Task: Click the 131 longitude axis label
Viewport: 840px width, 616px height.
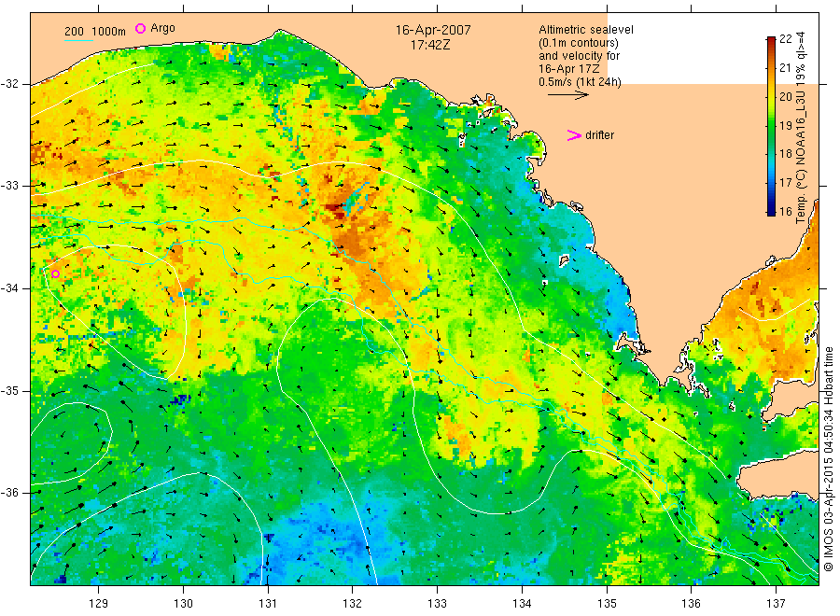Action: click(268, 604)
